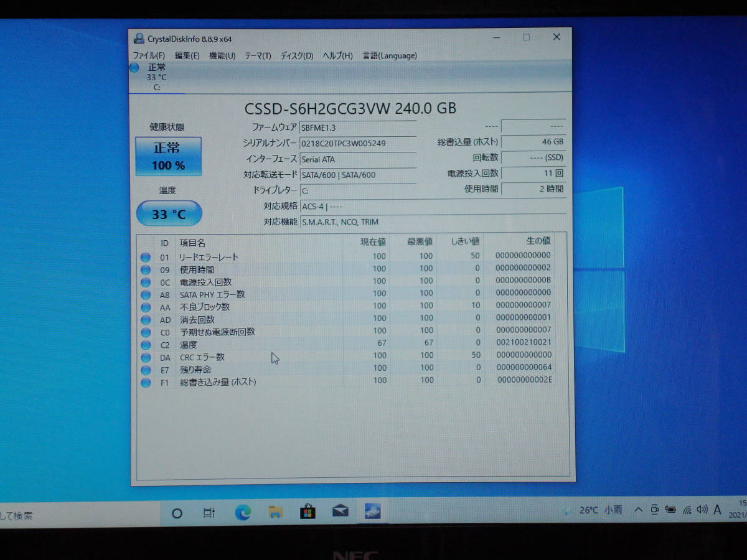
Task: Open Microsoft Store from the taskbar
Action: point(308,512)
